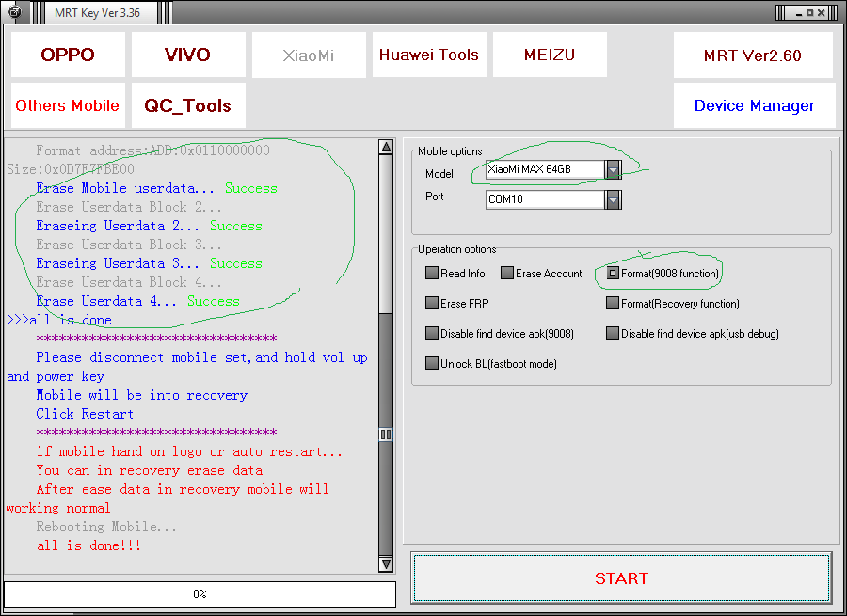This screenshot has width=847, height=616.
Task: Enable Disable find device apk(9008) checkbox
Action: 432,334
